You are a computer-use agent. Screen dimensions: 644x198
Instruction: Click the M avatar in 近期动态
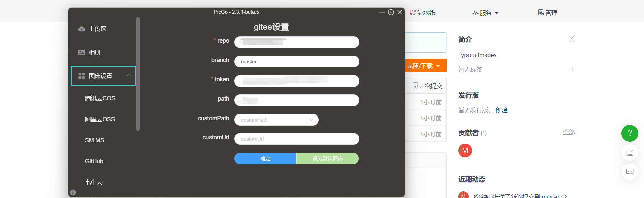tap(464, 195)
